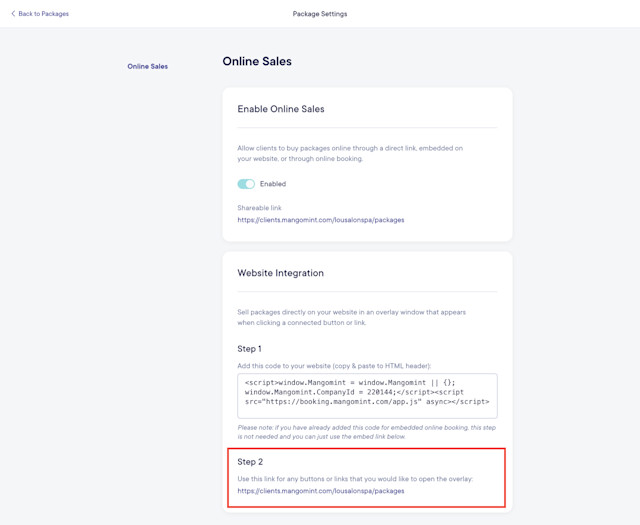Toggle the Enabled online sales switch
The image size is (640, 525).
(246, 184)
